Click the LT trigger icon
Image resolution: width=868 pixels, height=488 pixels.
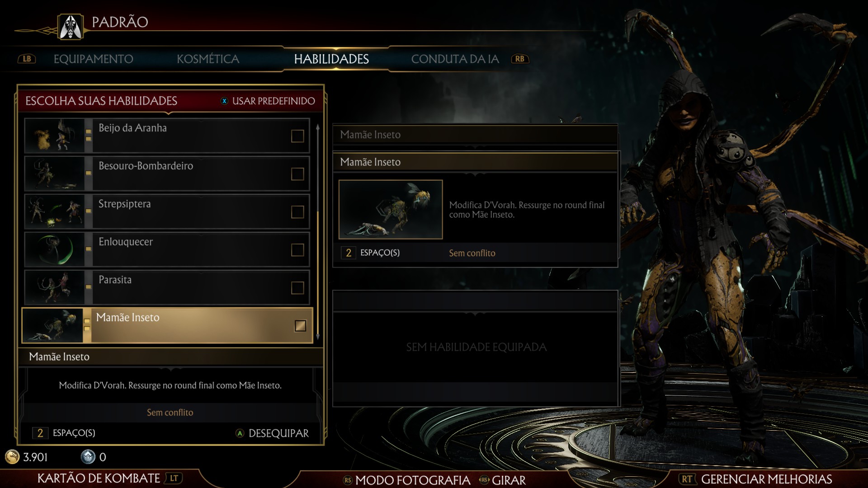click(174, 478)
